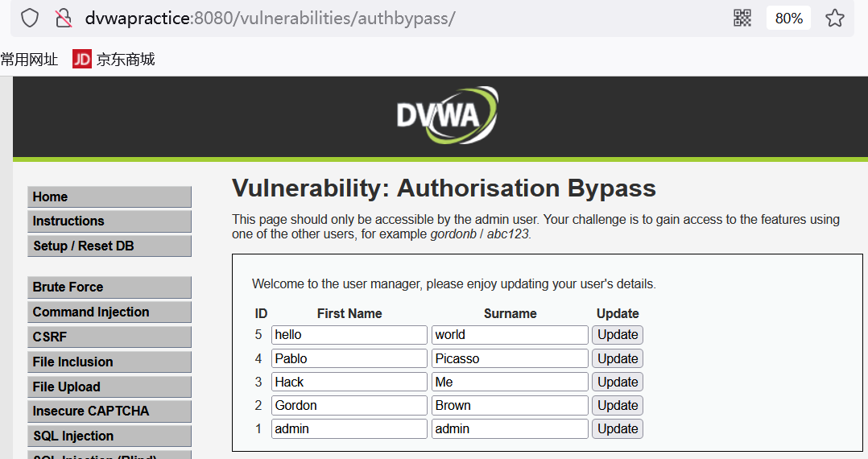Open the Command Injection page
The height and width of the screenshot is (459, 868).
(110, 312)
